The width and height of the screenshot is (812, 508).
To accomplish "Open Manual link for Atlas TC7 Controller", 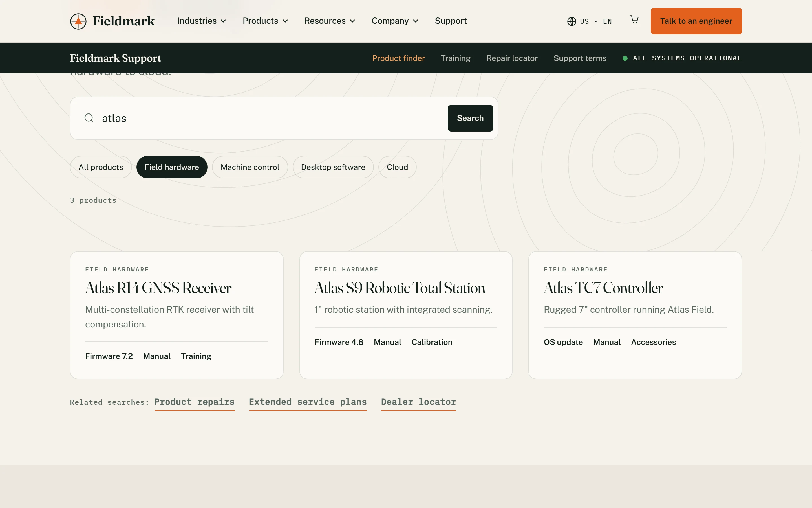I will pos(607,342).
